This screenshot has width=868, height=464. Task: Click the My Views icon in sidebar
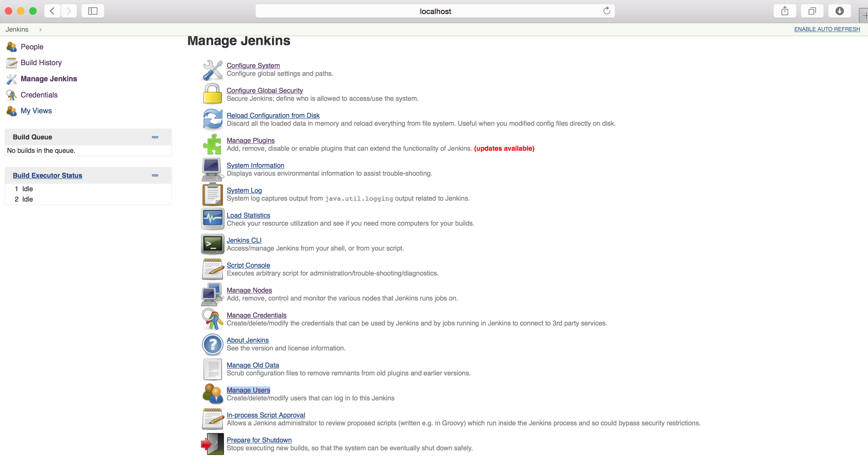point(12,111)
